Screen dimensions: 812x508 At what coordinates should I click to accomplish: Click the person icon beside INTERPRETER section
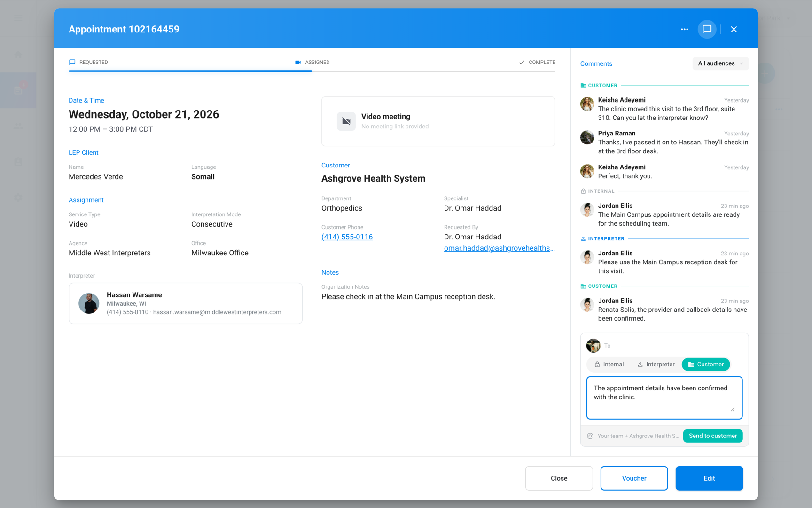tap(583, 239)
